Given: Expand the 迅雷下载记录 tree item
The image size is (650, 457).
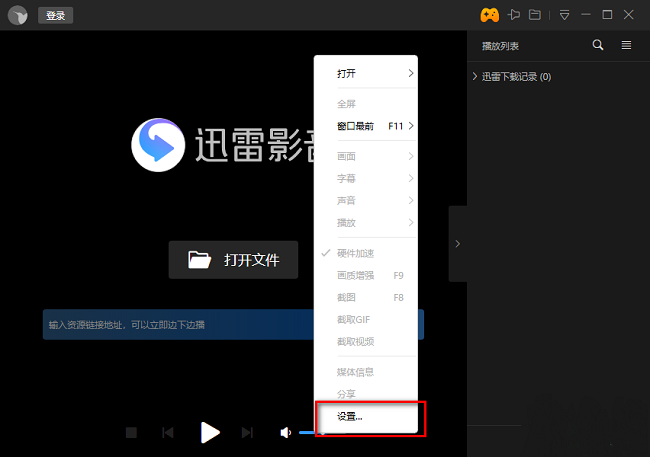Looking at the screenshot, I should click(474, 77).
